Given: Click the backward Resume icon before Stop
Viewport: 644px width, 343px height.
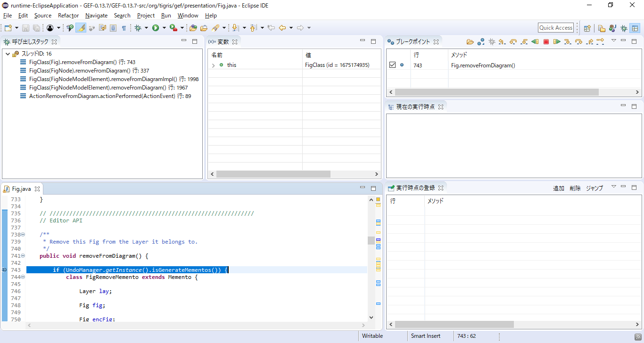Looking at the screenshot, I should (535, 41).
